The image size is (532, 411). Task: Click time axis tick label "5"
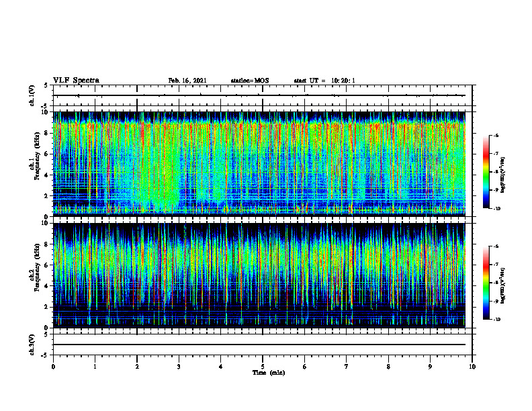[263, 367]
